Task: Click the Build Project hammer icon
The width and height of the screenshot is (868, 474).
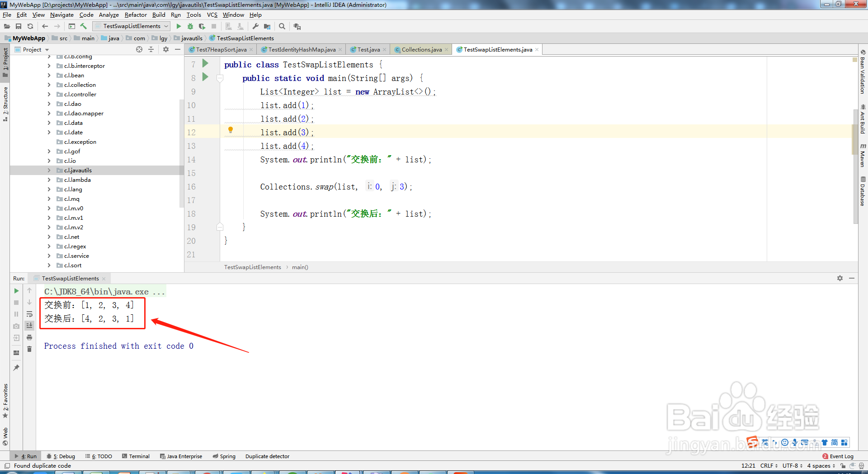Action: pyautogui.click(x=84, y=26)
